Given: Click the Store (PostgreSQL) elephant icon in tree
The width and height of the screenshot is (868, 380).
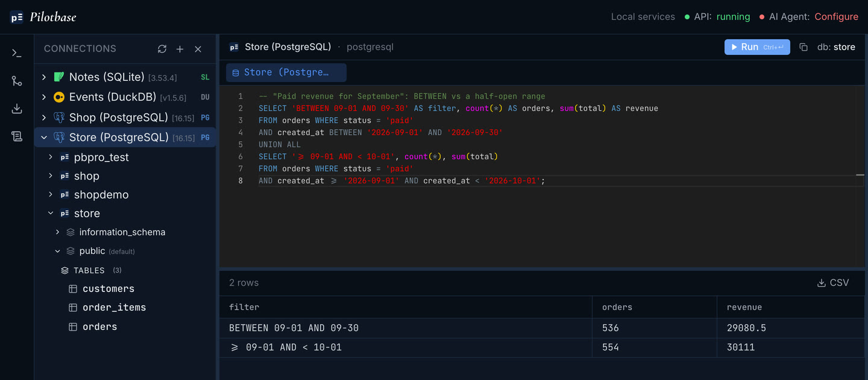Looking at the screenshot, I should pos(59,138).
